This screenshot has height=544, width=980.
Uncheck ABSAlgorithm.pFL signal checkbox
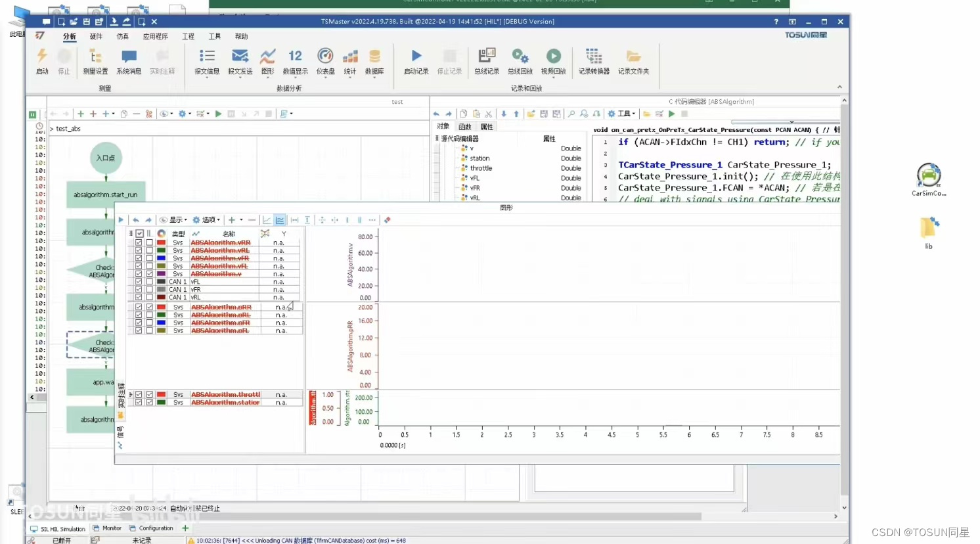[139, 330]
